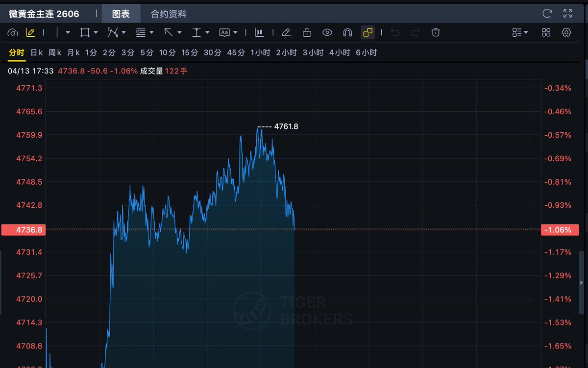This screenshot has width=588, height=368.
Task: Switch chart to 3小时 interval
Action: click(313, 52)
